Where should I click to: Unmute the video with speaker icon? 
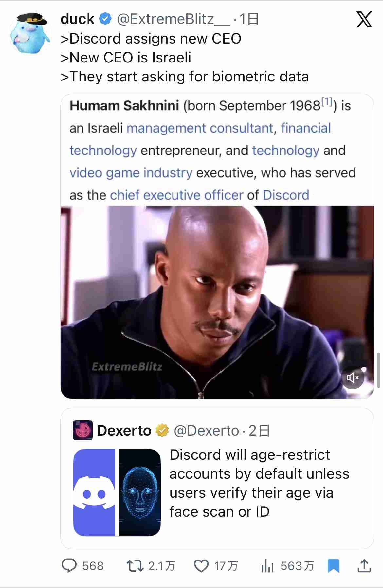(x=353, y=378)
